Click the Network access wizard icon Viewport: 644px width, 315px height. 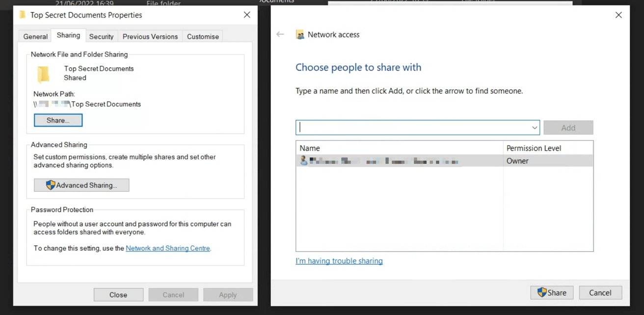(x=300, y=35)
